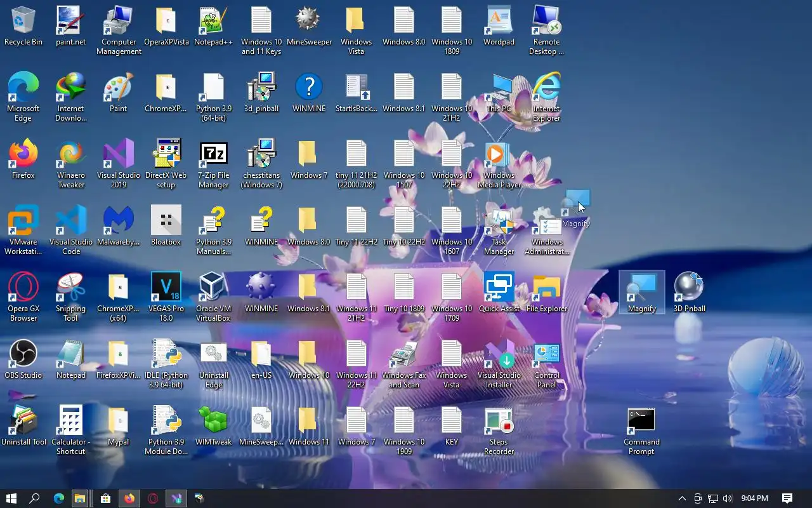Image resolution: width=812 pixels, height=508 pixels.
Task: Open the Python 3.9 Manuals shortcut
Action: pyautogui.click(x=214, y=231)
